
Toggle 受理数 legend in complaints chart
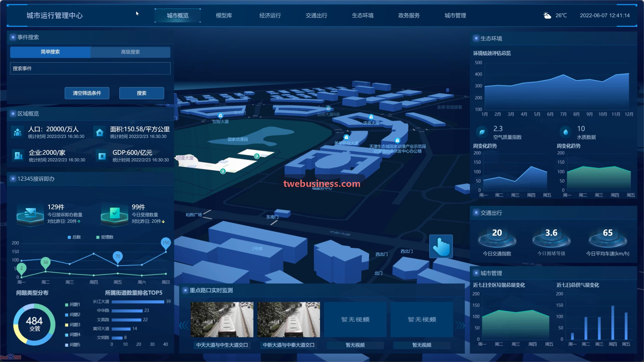[105, 237]
